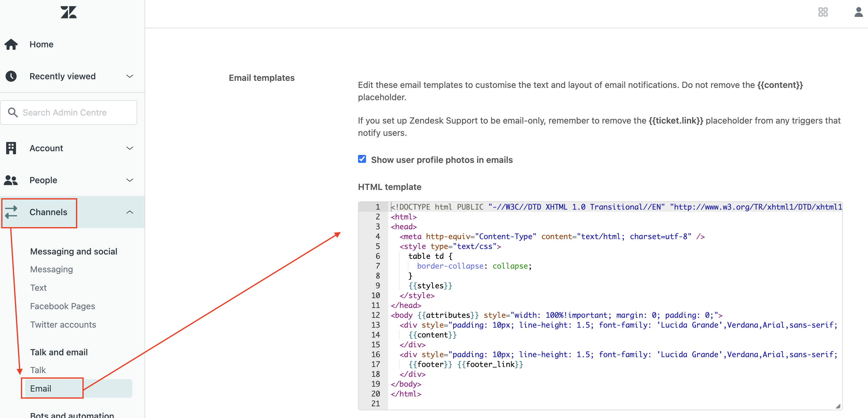The width and height of the screenshot is (868, 418).
Task: Open Twitter accounts settings
Action: point(63,324)
